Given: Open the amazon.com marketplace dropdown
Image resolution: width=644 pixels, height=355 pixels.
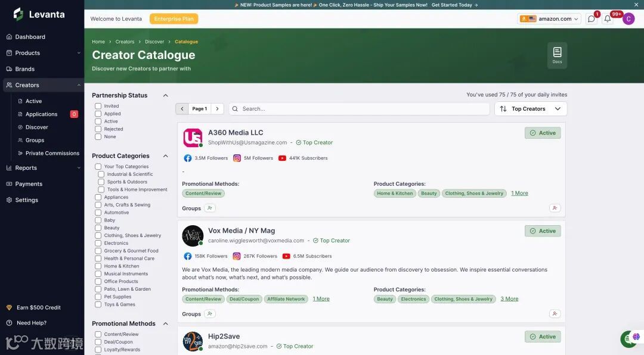Looking at the screenshot, I should pyautogui.click(x=549, y=19).
